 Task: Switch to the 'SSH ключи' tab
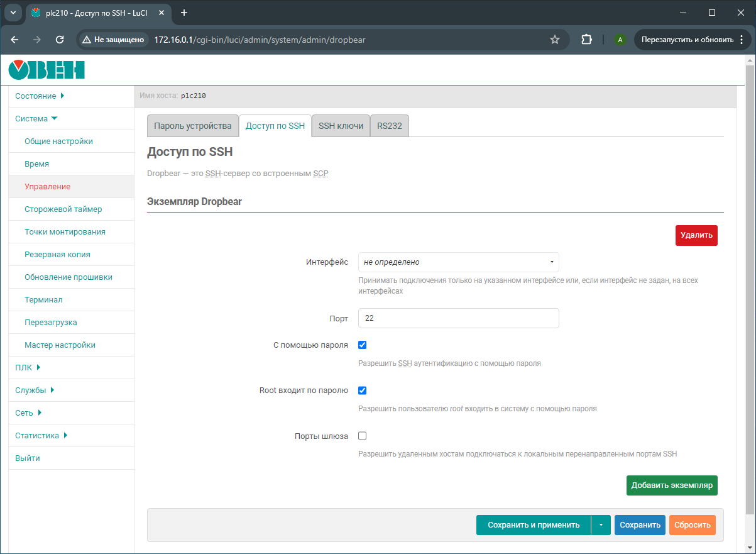[341, 126]
